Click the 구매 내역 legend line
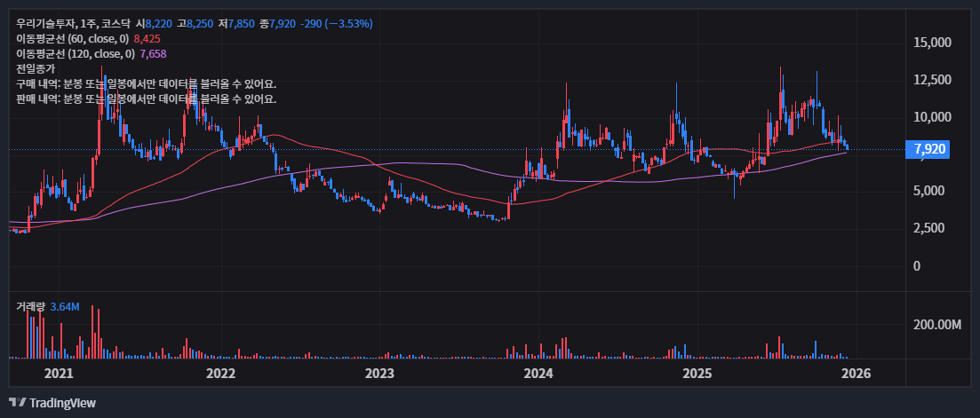980x418 pixels. [x=147, y=83]
